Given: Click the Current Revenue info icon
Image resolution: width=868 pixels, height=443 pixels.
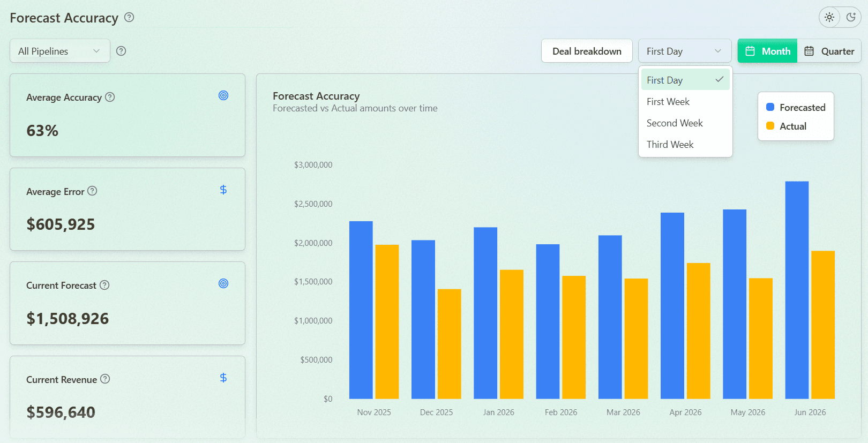Looking at the screenshot, I should (105, 379).
